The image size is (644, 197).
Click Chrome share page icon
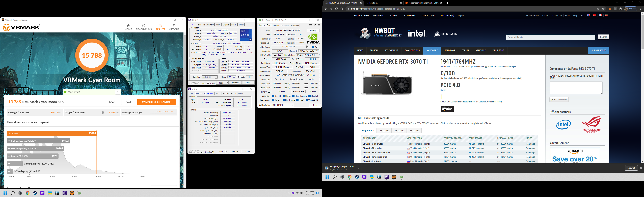pyautogui.click(x=598, y=9)
